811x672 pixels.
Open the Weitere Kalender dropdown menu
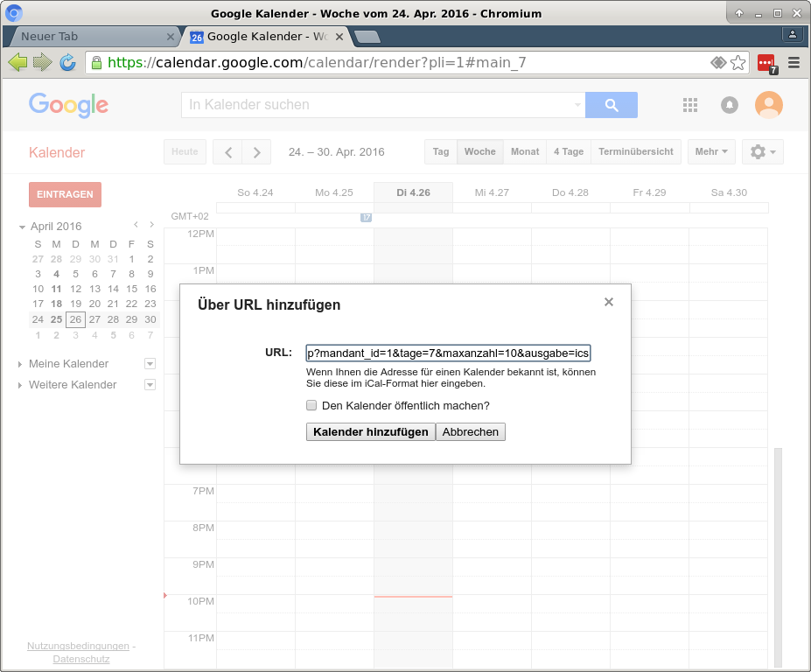pyautogui.click(x=150, y=385)
